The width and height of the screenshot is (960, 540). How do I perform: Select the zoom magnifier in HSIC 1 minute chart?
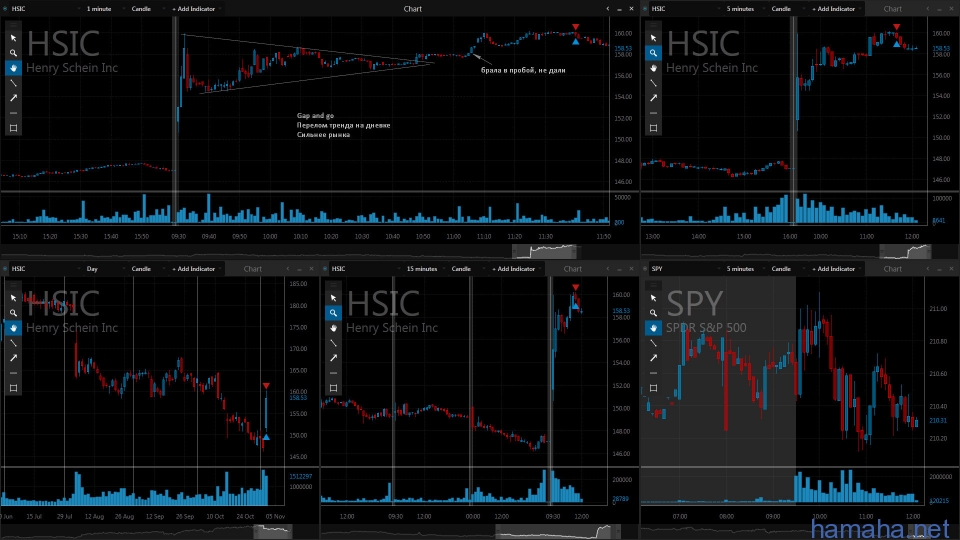[13, 53]
